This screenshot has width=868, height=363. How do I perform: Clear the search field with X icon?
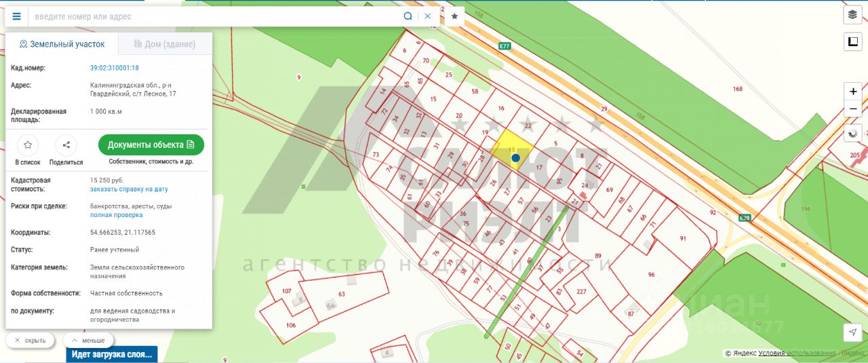coord(428,16)
